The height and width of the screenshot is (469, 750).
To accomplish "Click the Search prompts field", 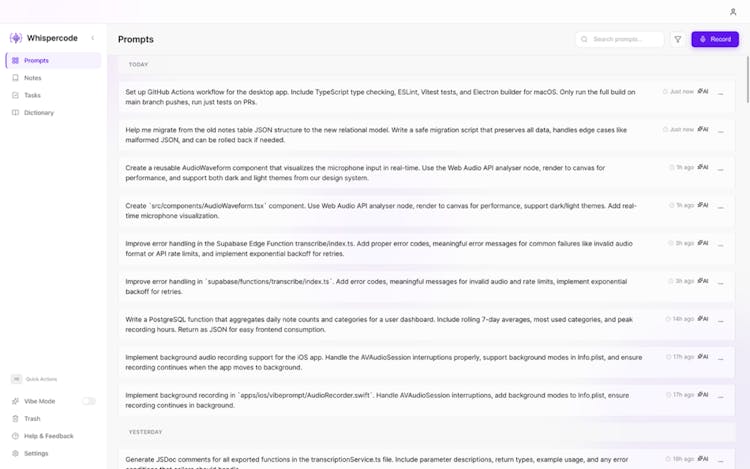I will pos(626,39).
